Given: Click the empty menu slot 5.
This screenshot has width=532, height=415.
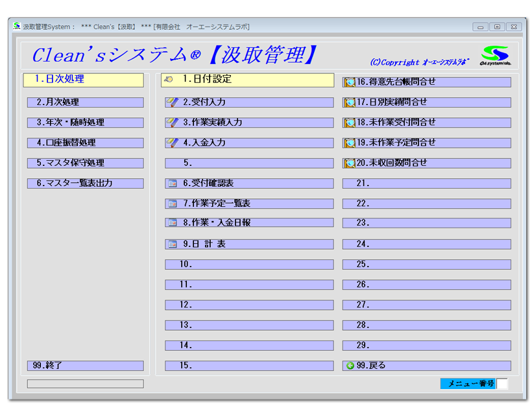Looking at the screenshot, I should 249,163.
